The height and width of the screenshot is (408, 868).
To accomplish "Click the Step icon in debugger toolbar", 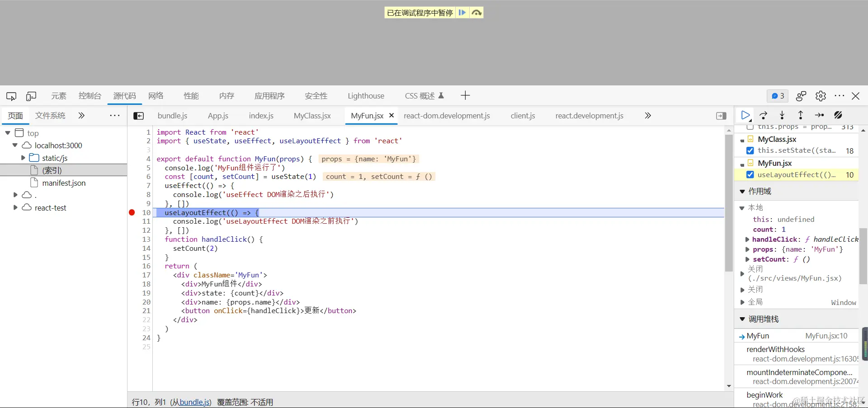I will pos(819,115).
